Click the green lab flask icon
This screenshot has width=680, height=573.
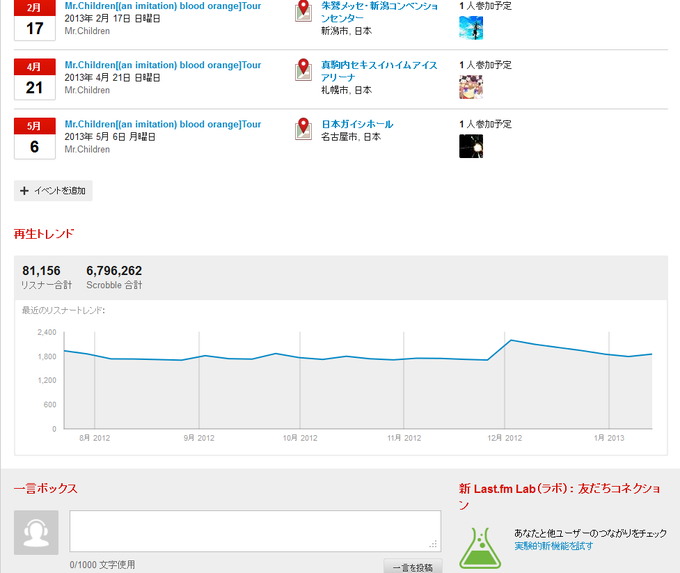click(480, 548)
